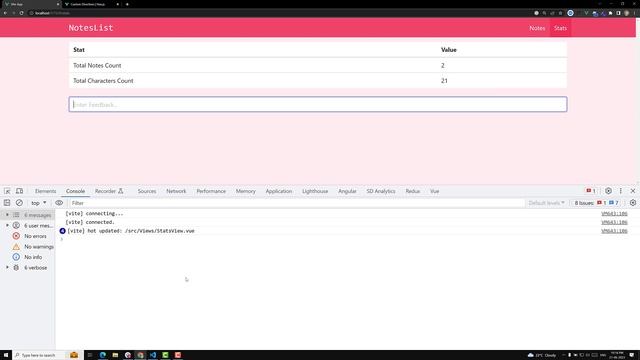The image size is (640, 360).
Task: Open the Lighthouse tab
Action: [315, 191]
